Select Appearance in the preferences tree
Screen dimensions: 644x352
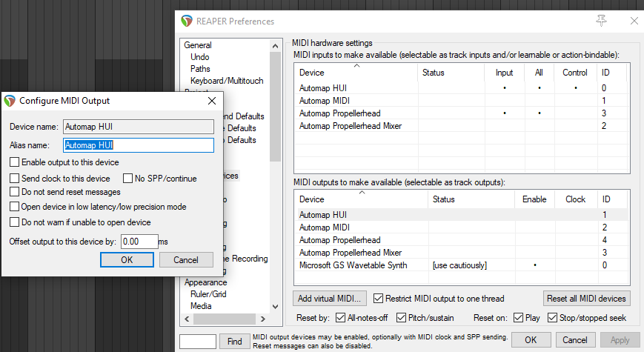[205, 282]
